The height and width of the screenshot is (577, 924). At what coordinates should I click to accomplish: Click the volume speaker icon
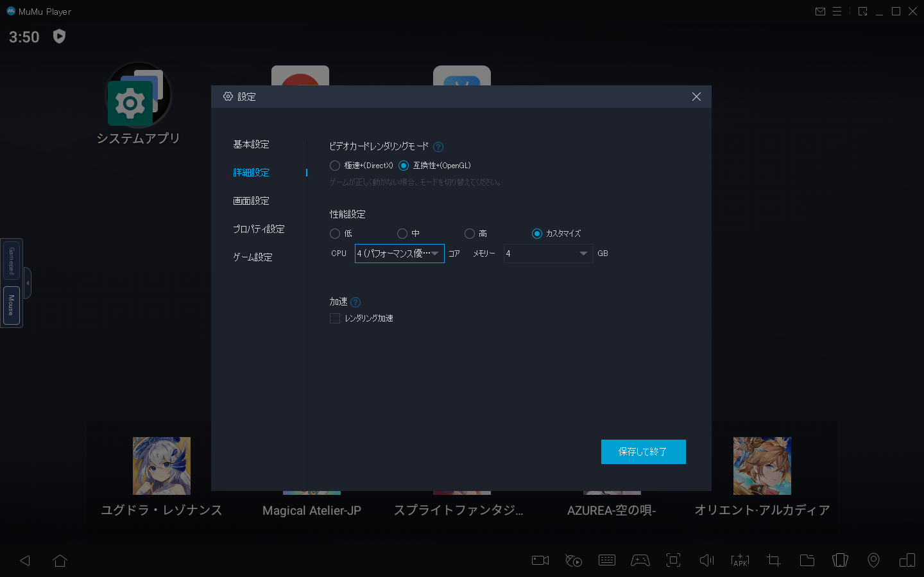point(706,560)
